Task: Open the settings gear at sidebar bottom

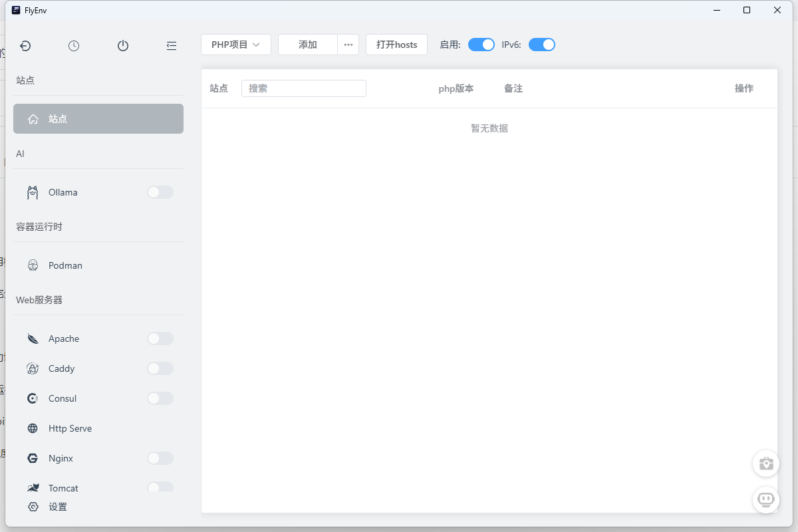Action: [x=33, y=507]
